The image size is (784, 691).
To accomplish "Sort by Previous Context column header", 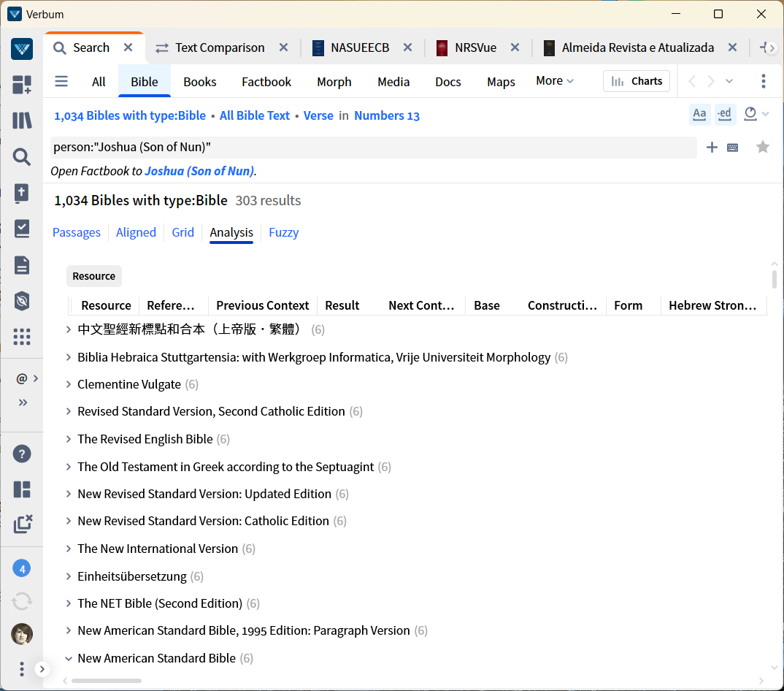I will (x=263, y=305).
